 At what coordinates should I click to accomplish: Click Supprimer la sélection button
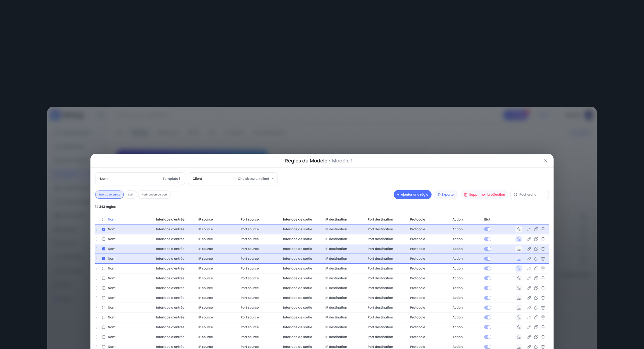484,195
